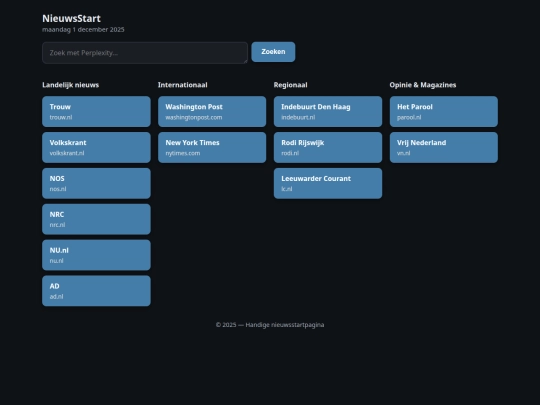
Task: Open the Trouw news link
Action: coord(96,112)
